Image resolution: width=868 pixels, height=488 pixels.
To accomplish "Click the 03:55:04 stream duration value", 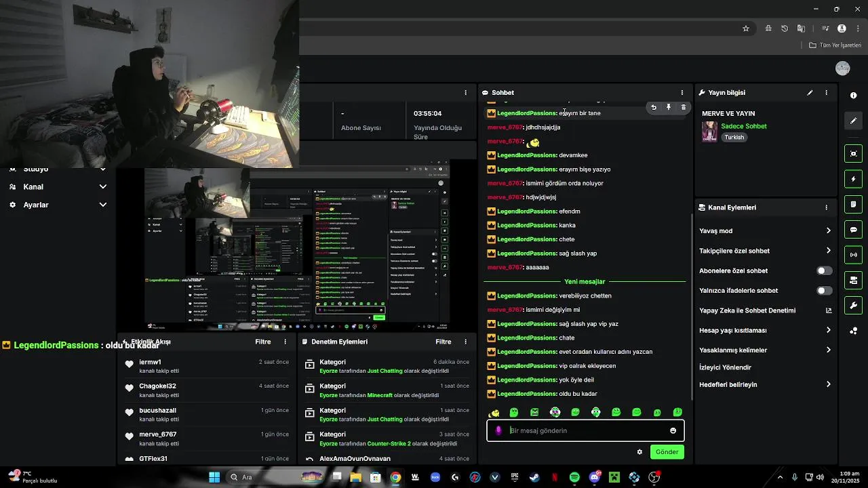I will [x=427, y=113].
